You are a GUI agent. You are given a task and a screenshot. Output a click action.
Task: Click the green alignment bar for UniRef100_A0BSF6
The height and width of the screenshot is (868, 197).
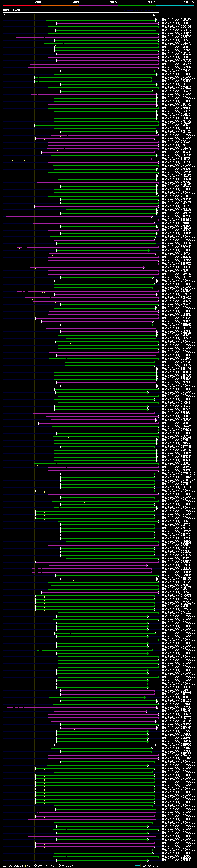pos(102,20)
